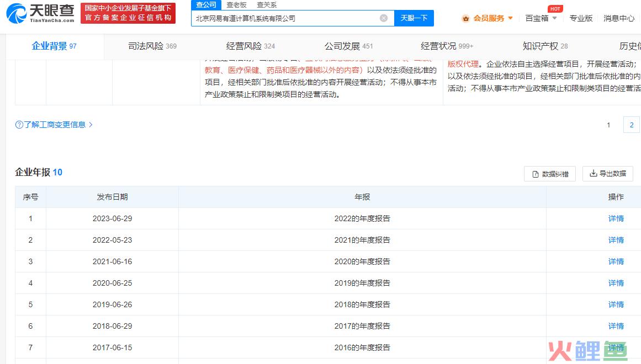Open 详情 for 2022的年度报告

click(616, 218)
